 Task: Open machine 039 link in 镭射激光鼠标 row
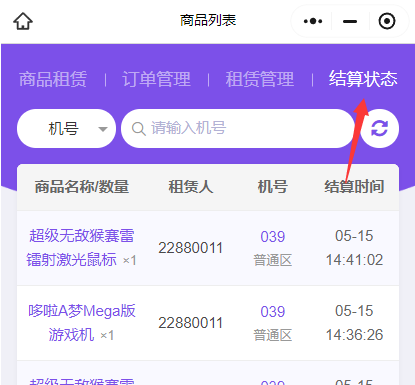(273, 237)
